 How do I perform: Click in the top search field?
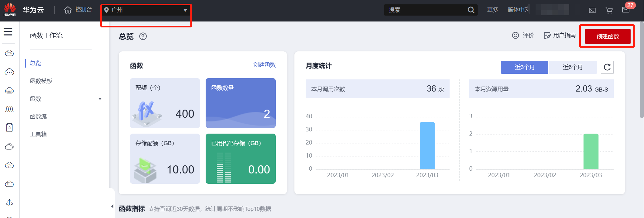[x=425, y=10]
